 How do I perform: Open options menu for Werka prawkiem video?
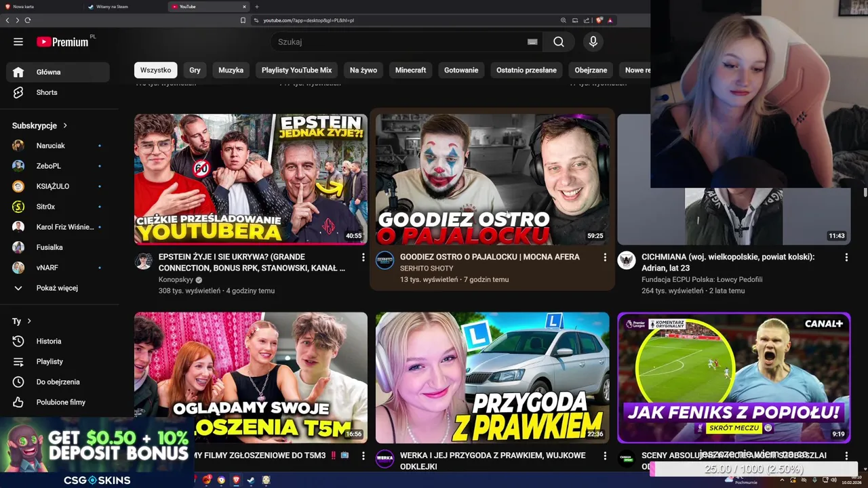click(605, 456)
